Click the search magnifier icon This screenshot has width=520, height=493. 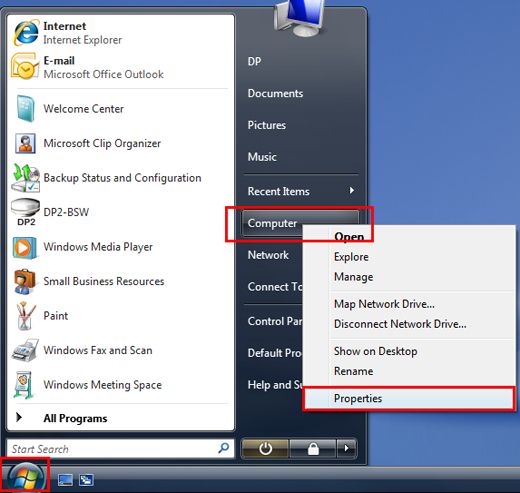[x=223, y=448]
